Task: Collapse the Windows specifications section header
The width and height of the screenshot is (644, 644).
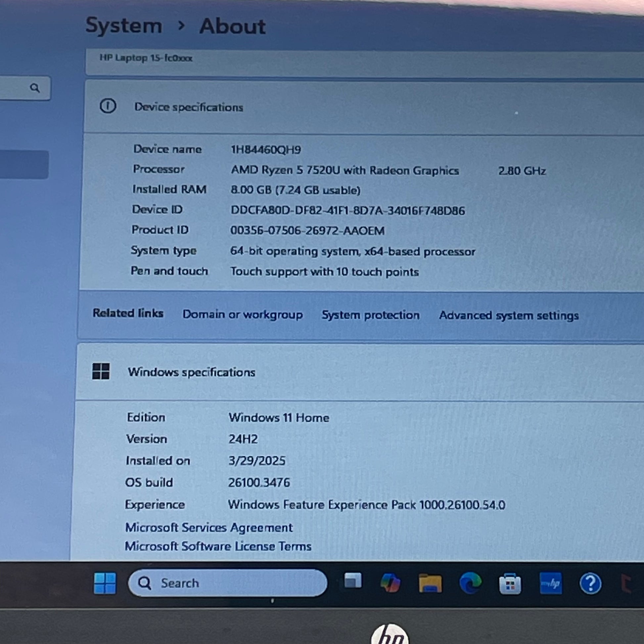Action: click(x=360, y=372)
